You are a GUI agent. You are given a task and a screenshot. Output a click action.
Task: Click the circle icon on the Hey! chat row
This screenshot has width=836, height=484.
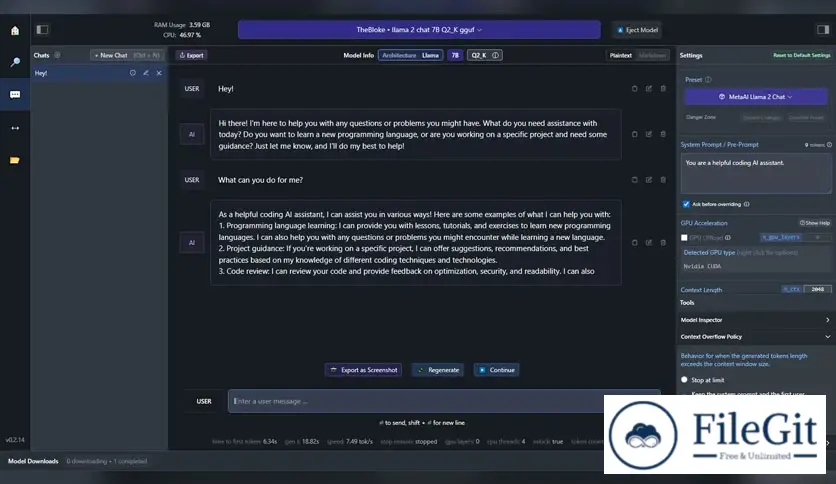click(132, 73)
